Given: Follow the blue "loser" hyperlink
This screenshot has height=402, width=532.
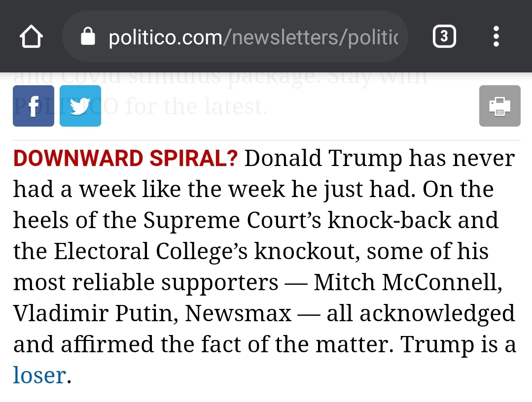Looking at the screenshot, I should (39, 375).
